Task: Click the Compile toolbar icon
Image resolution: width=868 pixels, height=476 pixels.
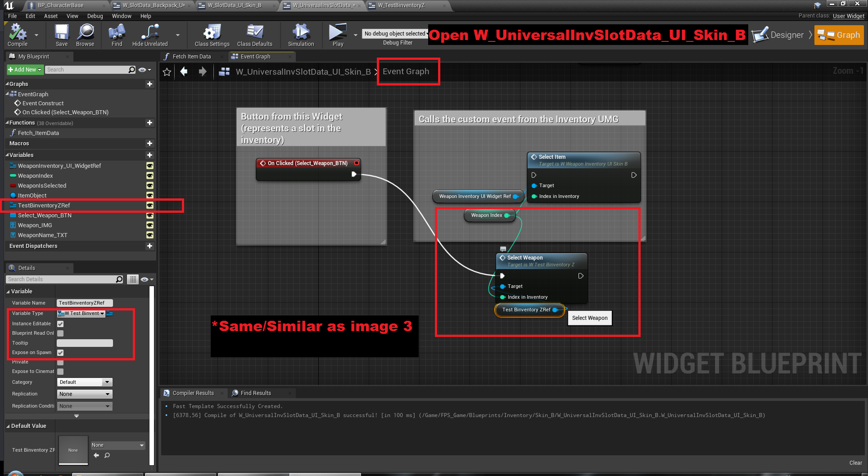Action: (x=18, y=35)
